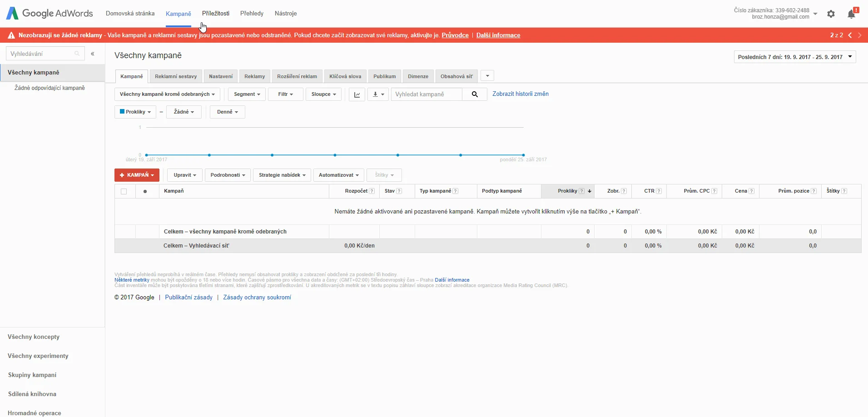Go to next alert arrow in red banner
This screenshot has height=417, width=868.
pos(860,35)
